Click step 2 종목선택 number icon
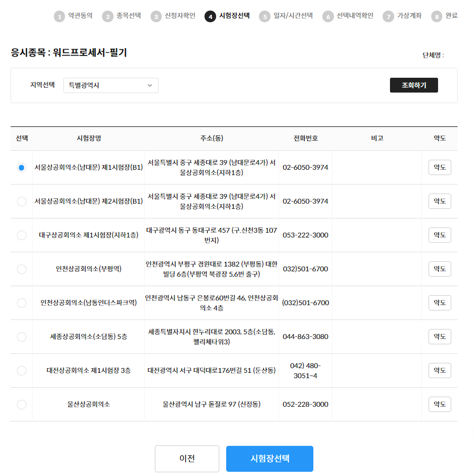The image size is (474, 476). 108,16
